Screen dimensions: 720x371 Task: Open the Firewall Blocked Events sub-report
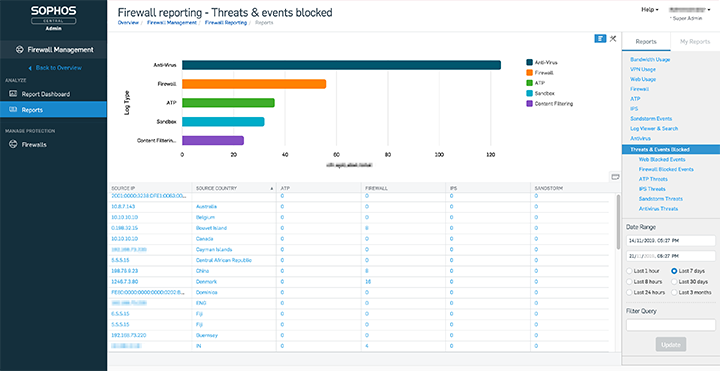(x=666, y=169)
